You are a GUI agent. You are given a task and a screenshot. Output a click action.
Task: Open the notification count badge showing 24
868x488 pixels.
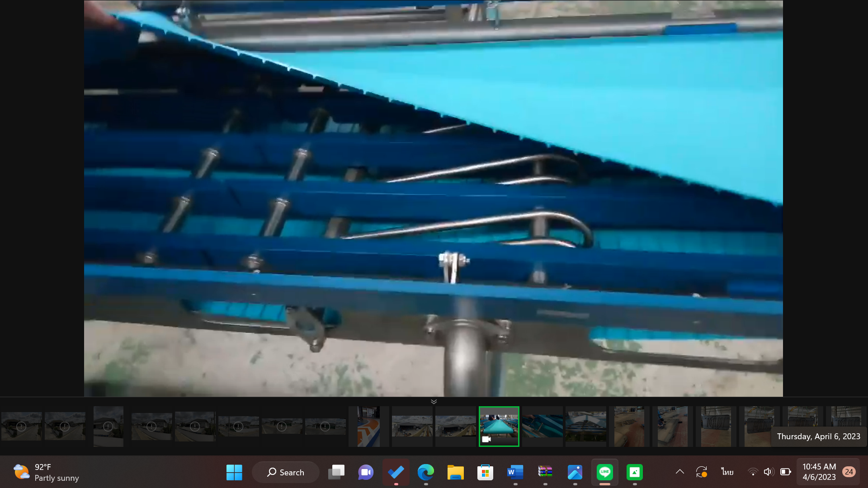(849, 472)
